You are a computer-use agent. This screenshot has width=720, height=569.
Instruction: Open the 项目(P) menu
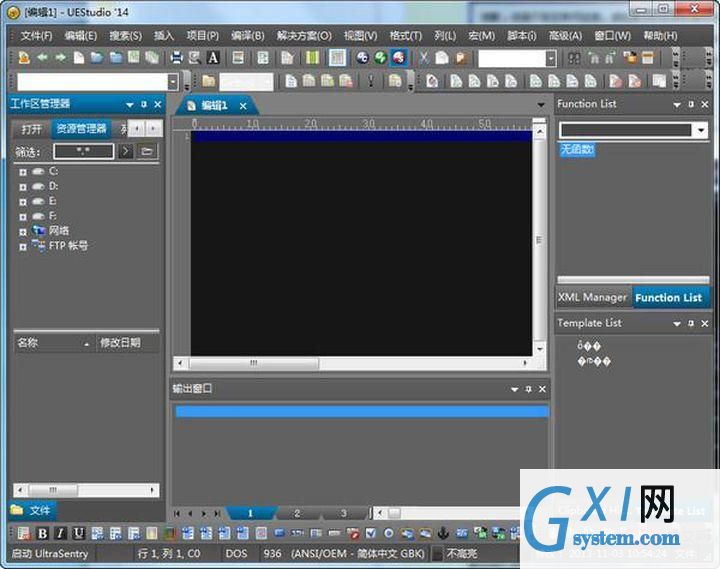coord(202,35)
